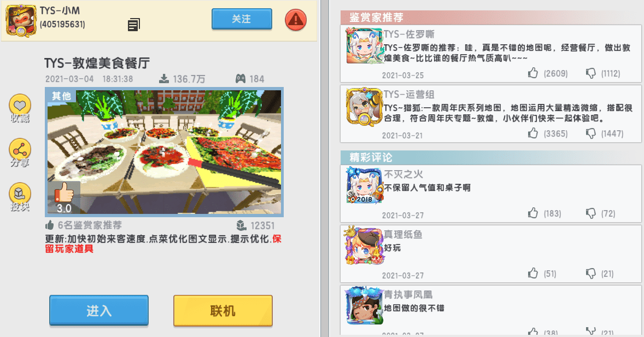
Task: Select the 精彩评论 section header
Action: point(371,158)
